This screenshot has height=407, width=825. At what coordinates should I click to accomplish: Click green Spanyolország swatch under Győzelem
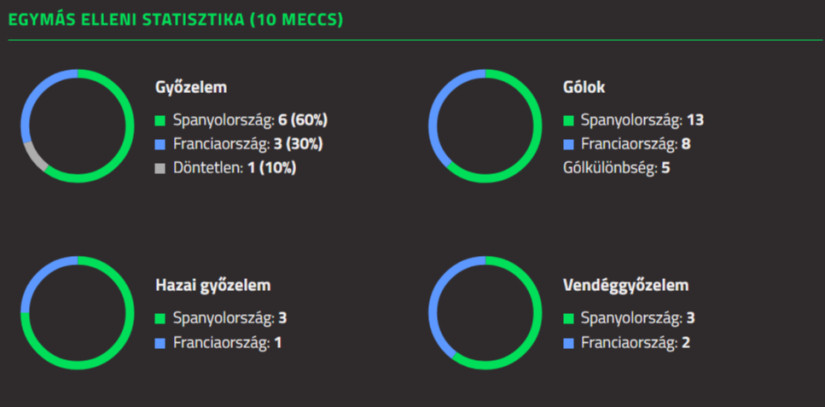pyautogui.click(x=161, y=120)
